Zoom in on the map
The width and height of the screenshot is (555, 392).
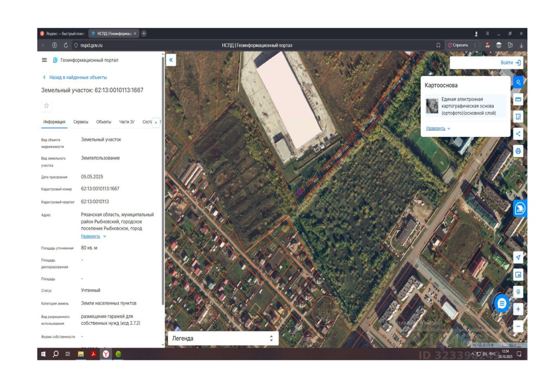point(518,309)
